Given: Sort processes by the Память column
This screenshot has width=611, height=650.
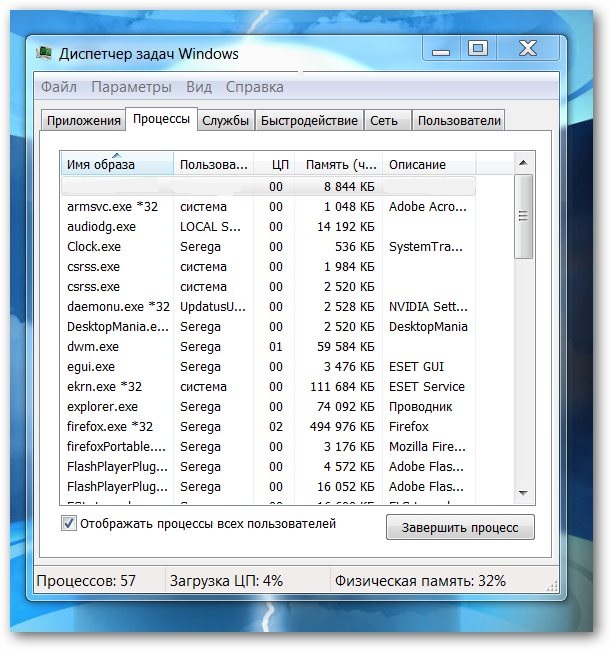Looking at the screenshot, I should pos(338,165).
